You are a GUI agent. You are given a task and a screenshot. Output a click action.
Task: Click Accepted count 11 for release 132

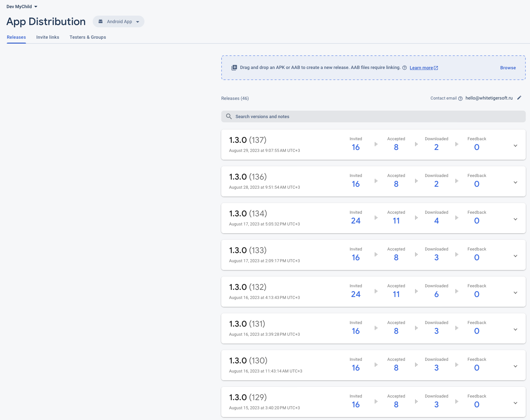pyautogui.click(x=396, y=294)
